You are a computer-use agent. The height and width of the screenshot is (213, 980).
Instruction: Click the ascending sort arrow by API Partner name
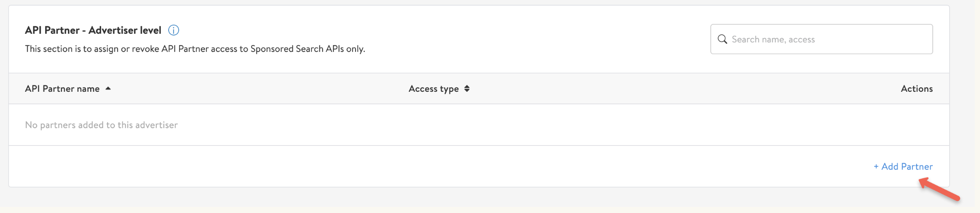(x=108, y=88)
